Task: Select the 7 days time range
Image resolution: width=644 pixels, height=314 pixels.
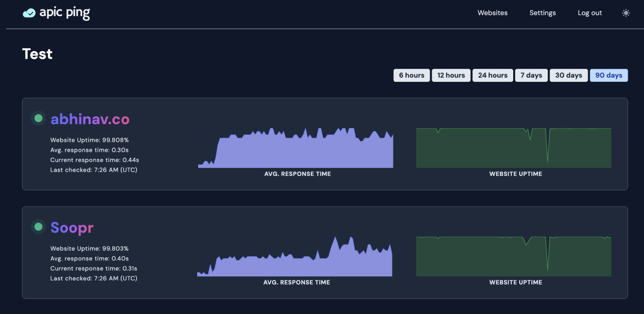Action: pos(531,75)
